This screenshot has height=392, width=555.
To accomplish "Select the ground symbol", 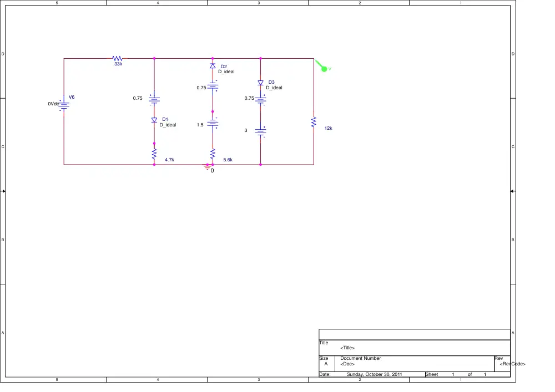I will [208, 166].
